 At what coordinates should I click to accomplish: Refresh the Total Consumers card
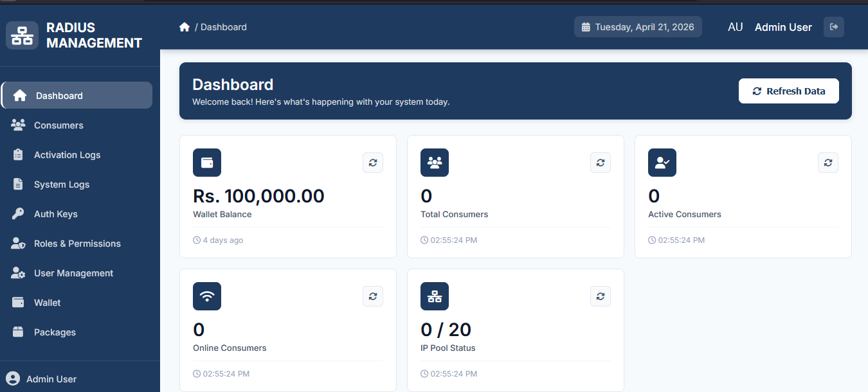click(x=601, y=163)
